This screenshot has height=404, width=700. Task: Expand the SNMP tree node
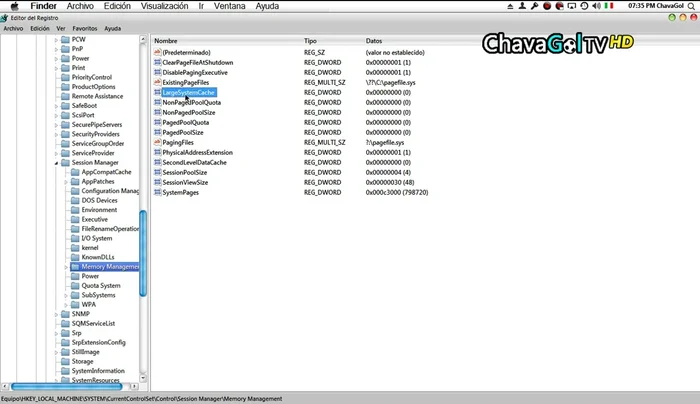(56, 314)
